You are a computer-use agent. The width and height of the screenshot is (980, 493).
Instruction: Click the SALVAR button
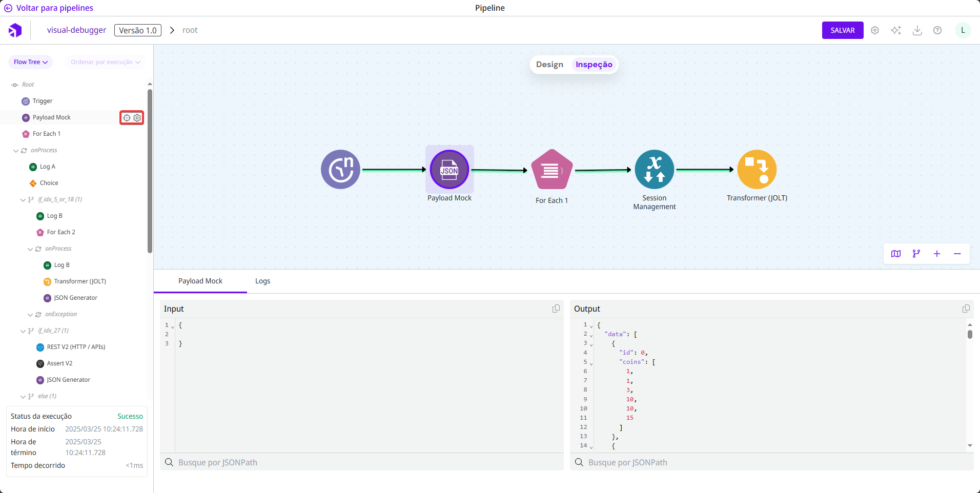[x=842, y=30]
